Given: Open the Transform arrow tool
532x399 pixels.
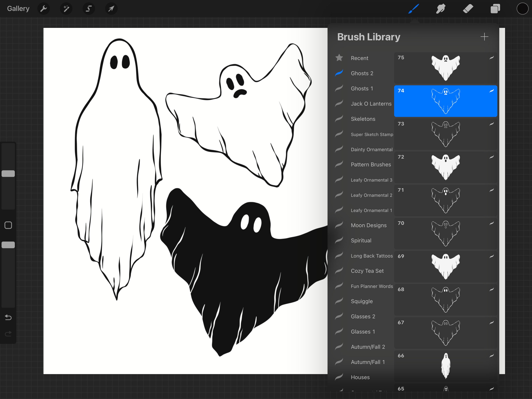Looking at the screenshot, I should pos(111,8).
